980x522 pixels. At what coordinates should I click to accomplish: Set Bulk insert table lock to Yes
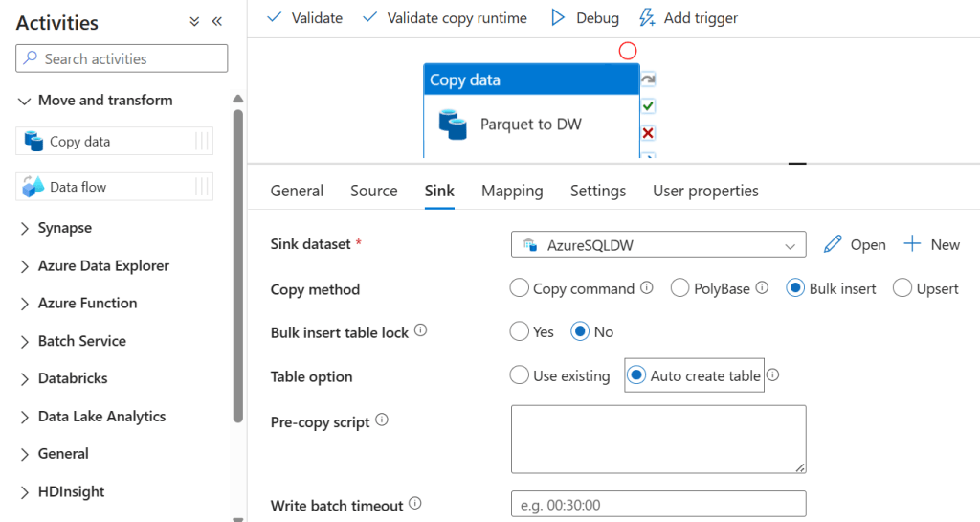pyautogui.click(x=520, y=331)
